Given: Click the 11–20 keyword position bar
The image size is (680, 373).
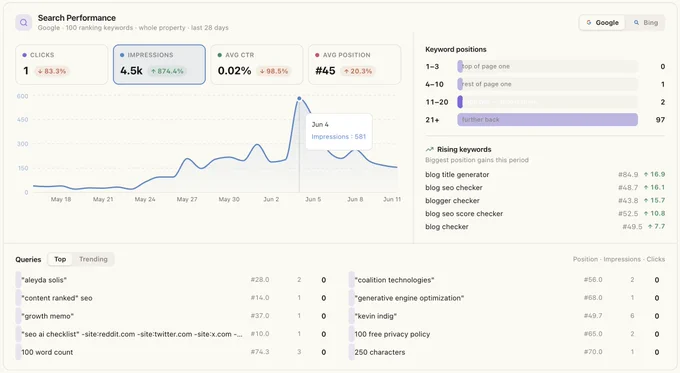Looking at the screenshot, I should point(547,102).
